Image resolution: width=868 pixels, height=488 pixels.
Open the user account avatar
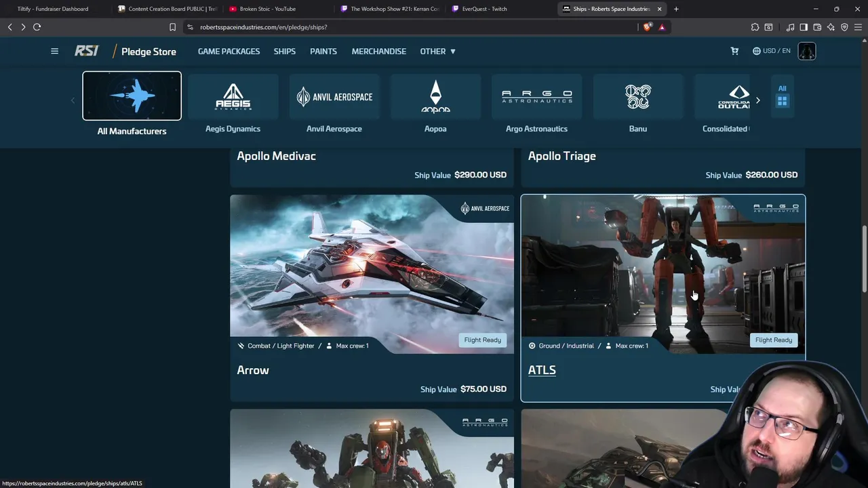point(807,52)
